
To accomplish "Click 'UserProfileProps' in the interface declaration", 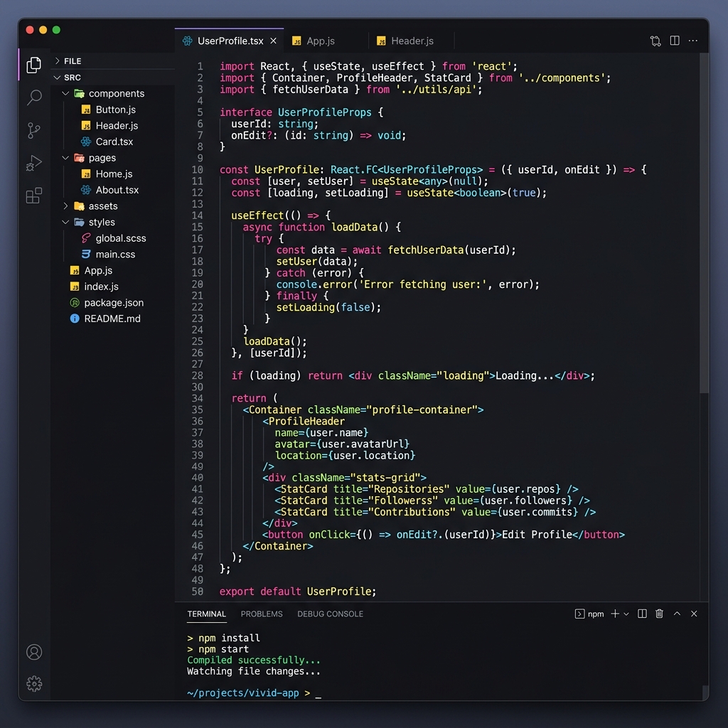I will point(324,112).
